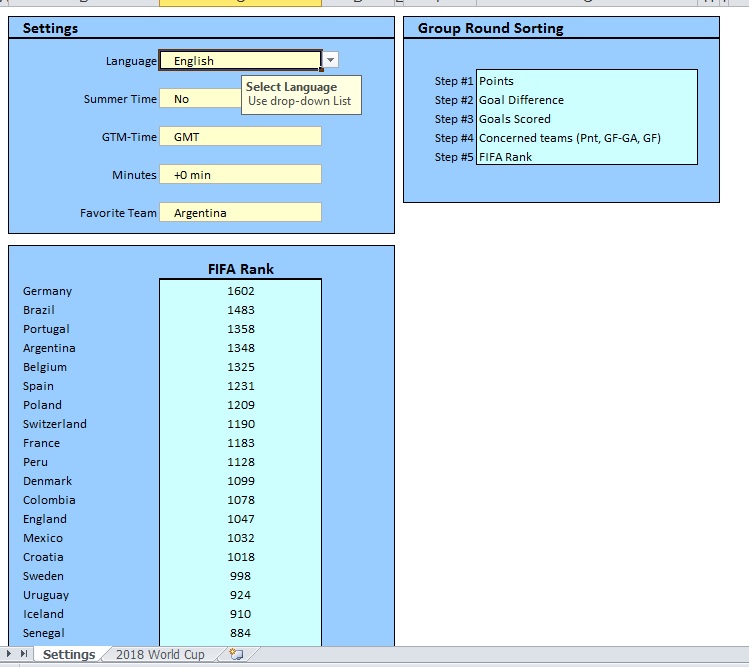Select Brazil's rank value 1483

(x=240, y=310)
